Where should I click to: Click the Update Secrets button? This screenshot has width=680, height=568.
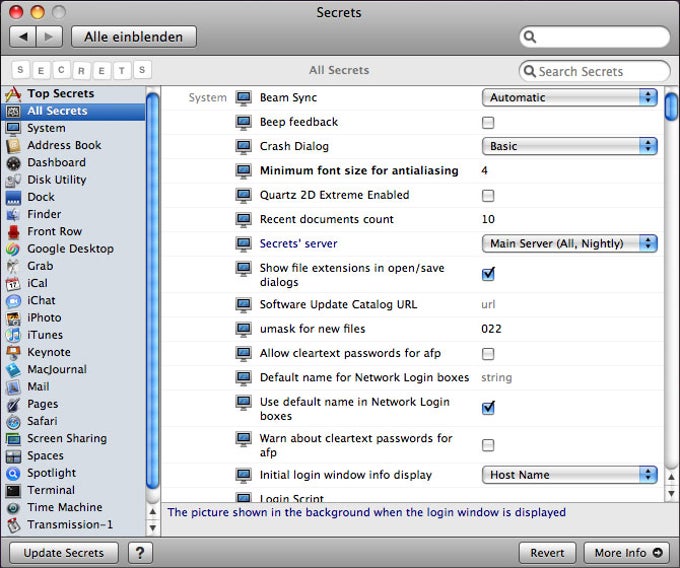point(64,553)
